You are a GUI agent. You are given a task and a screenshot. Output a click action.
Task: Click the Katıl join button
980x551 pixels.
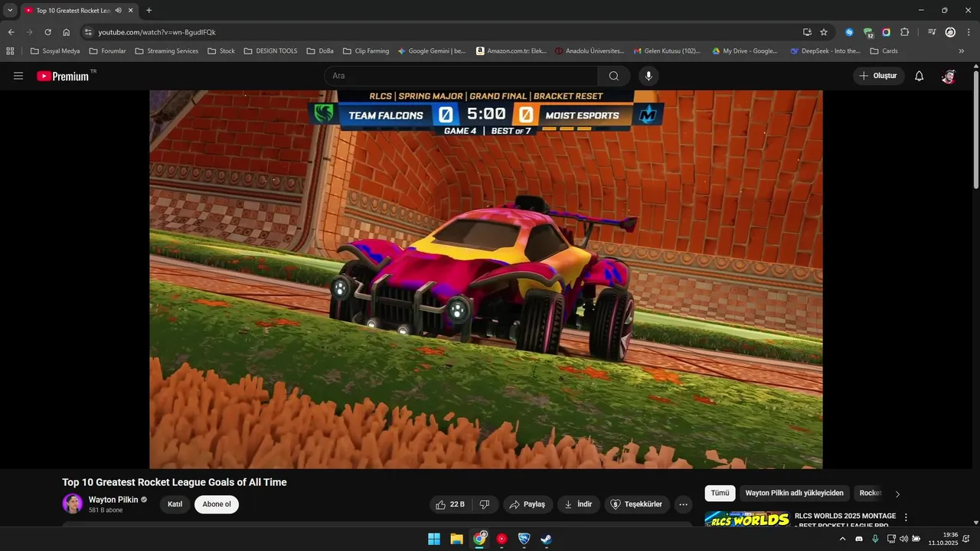tap(175, 504)
